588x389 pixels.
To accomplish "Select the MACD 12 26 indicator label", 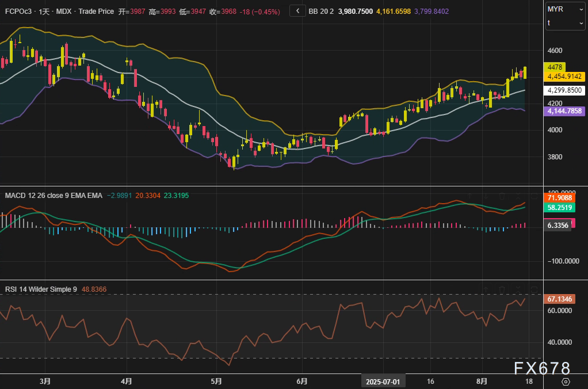I will tap(54, 196).
